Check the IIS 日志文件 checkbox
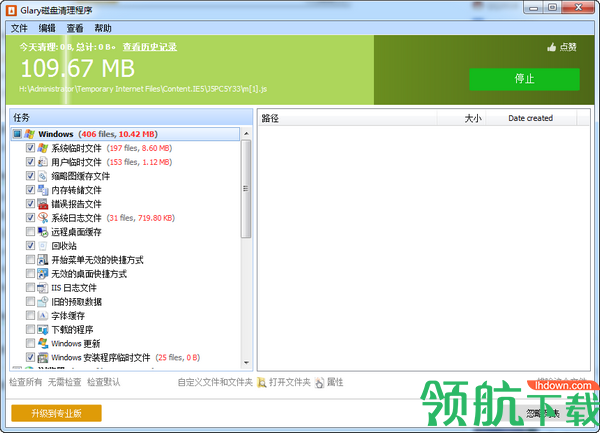 [x=30, y=287]
